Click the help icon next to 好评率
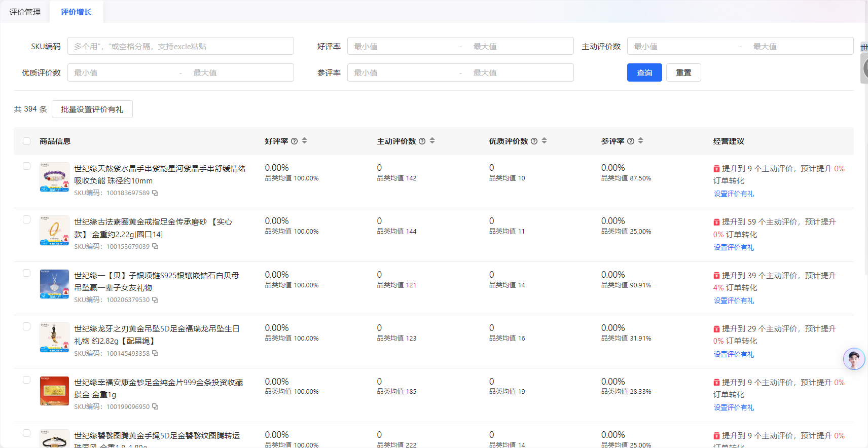 294,141
